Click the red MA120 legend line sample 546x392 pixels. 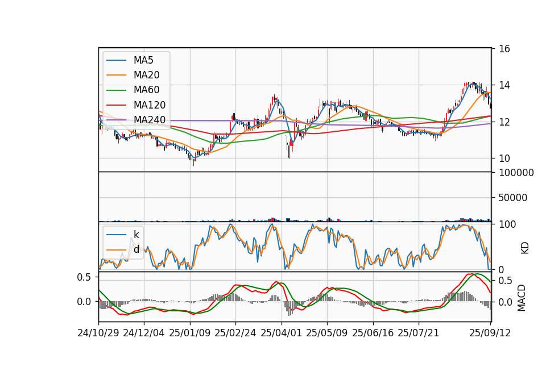pyautogui.click(x=116, y=105)
